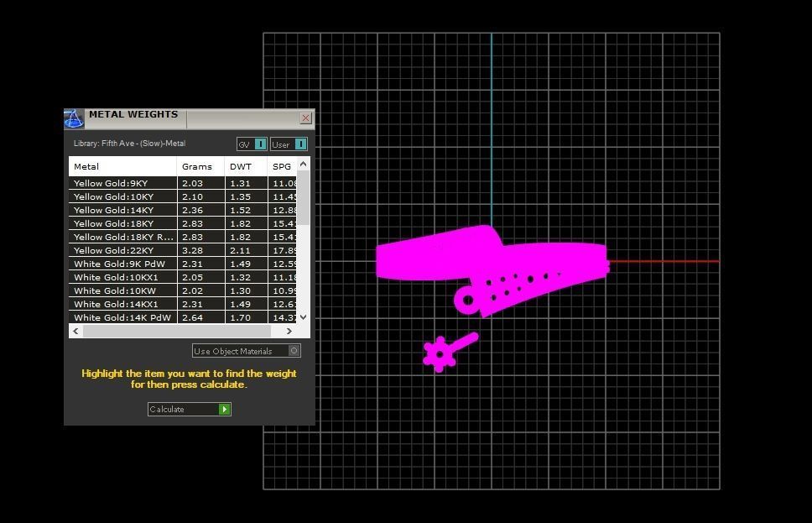Select the Yellow Gold:10KY row
812x523 pixels.
(x=183, y=196)
